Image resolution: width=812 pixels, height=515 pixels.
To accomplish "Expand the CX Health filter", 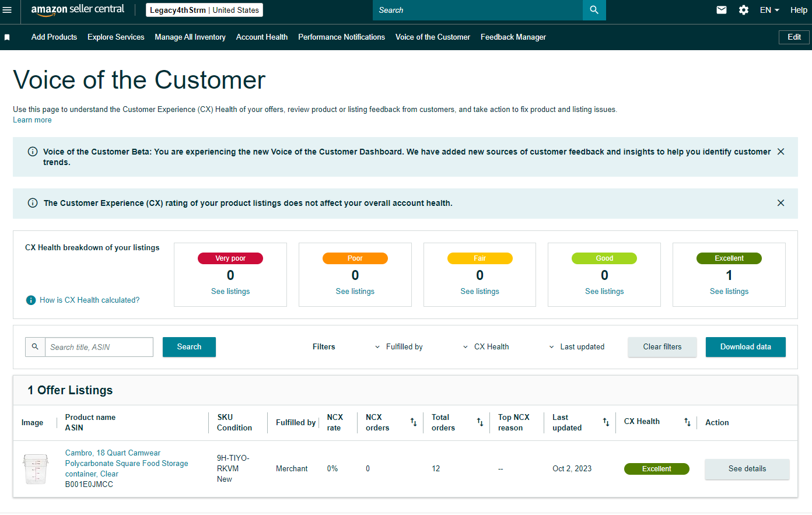I will pyautogui.click(x=486, y=347).
